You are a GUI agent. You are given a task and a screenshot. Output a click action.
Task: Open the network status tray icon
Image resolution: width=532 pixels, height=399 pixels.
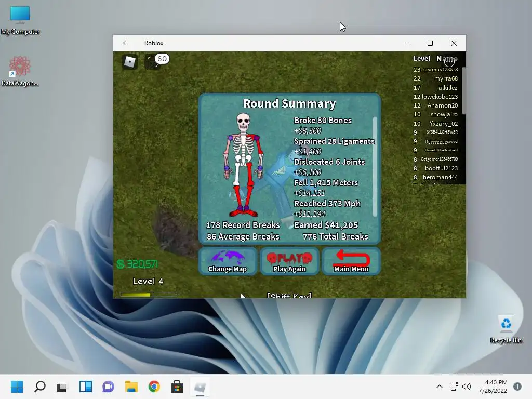[x=454, y=387]
